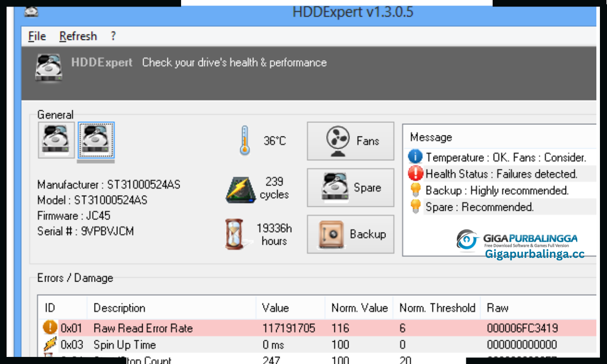Viewport: 607px width, 364px height.
Task: Select message 'Spare : Recommended.'
Action: tap(480, 207)
